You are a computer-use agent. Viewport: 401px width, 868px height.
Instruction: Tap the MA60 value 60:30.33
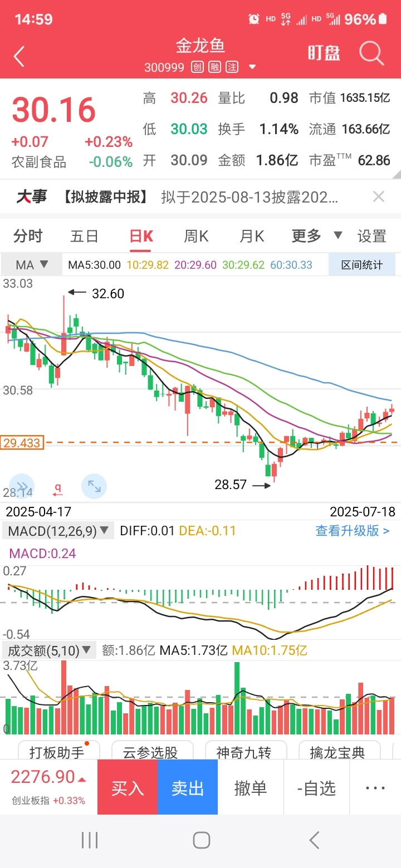[291, 265]
